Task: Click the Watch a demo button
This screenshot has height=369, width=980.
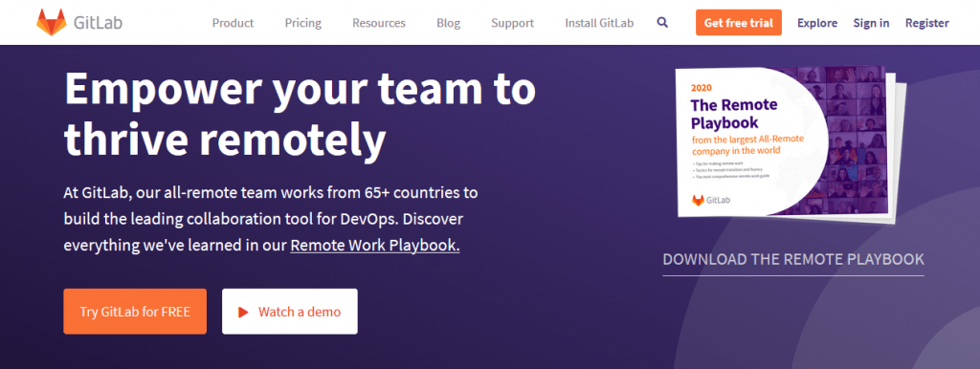Action: 290,312
